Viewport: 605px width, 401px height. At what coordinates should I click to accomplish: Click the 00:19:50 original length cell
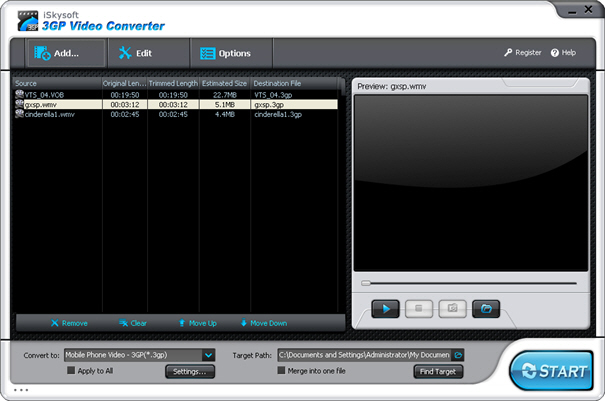point(125,95)
